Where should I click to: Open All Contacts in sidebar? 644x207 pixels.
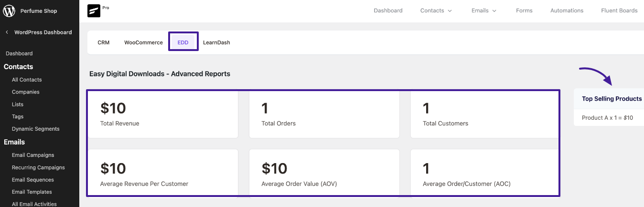(27, 80)
